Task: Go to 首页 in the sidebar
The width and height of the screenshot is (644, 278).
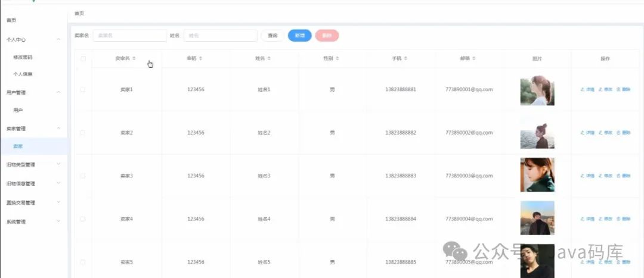Action: tap(33, 20)
